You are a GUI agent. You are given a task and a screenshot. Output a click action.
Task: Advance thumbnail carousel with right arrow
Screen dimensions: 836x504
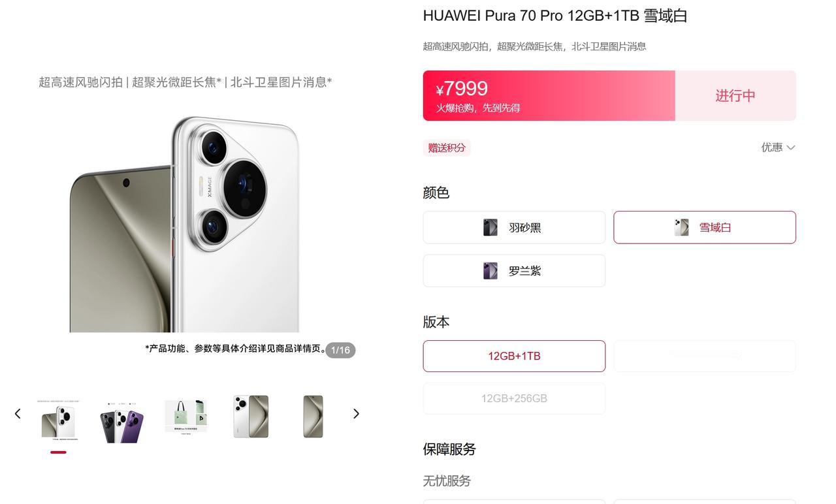pos(356,414)
